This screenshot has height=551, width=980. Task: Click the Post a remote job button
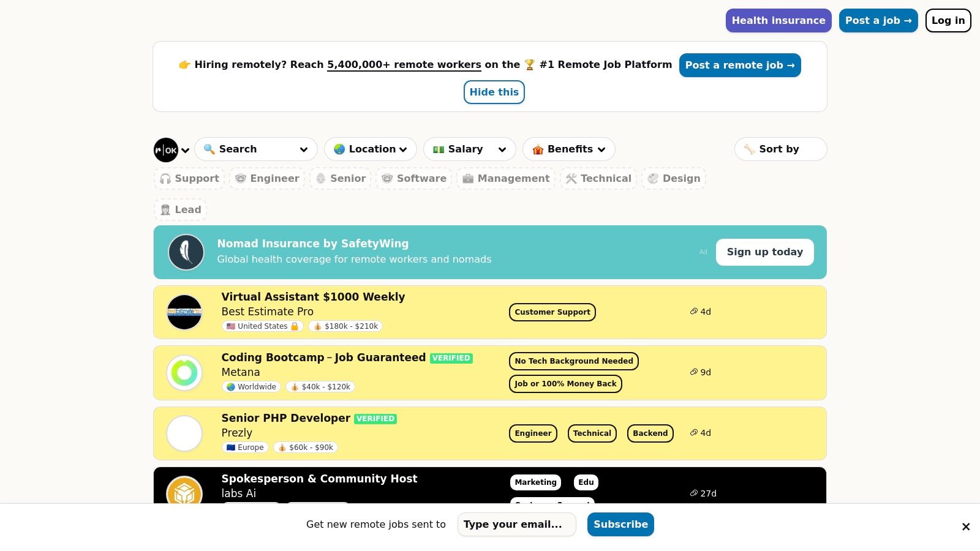tap(739, 66)
